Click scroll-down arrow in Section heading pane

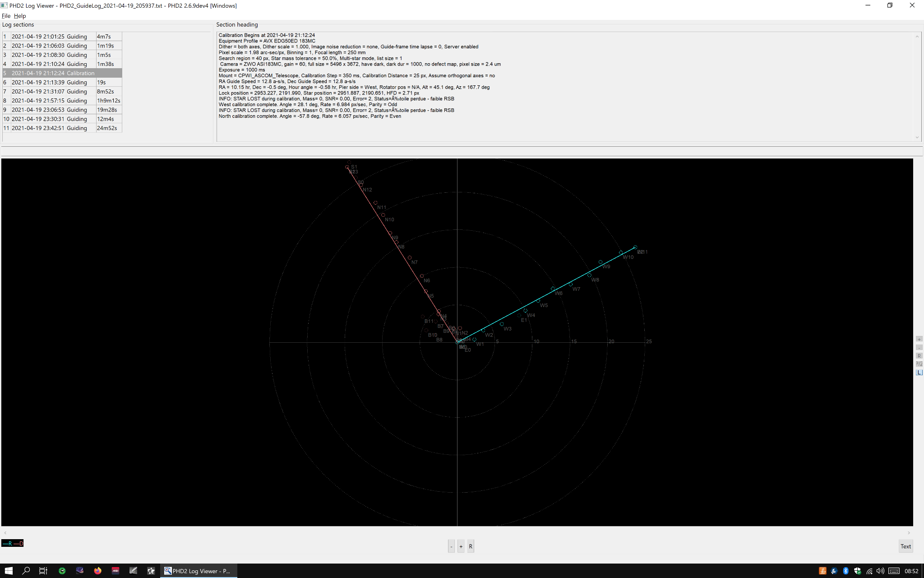(x=917, y=137)
